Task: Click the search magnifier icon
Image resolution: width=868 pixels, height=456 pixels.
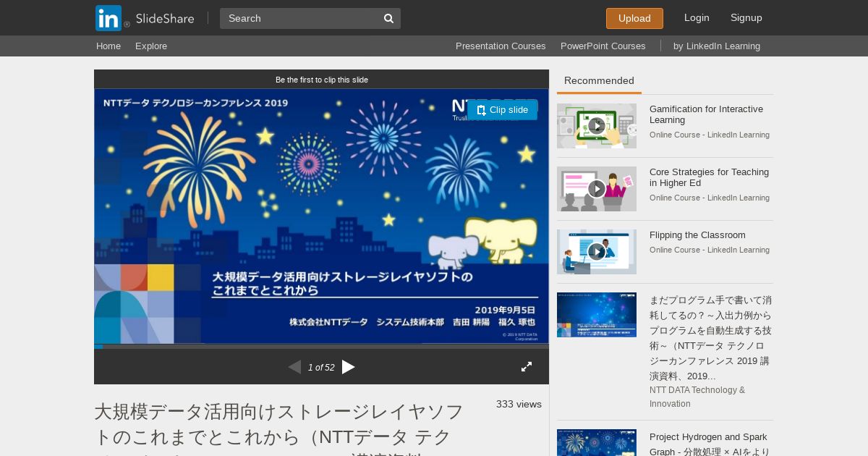Action: [x=388, y=18]
